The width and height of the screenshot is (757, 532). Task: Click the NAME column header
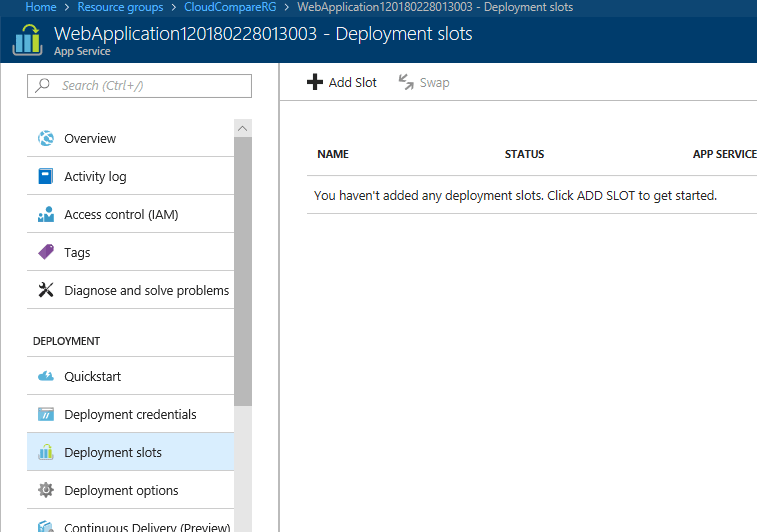tap(333, 154)
